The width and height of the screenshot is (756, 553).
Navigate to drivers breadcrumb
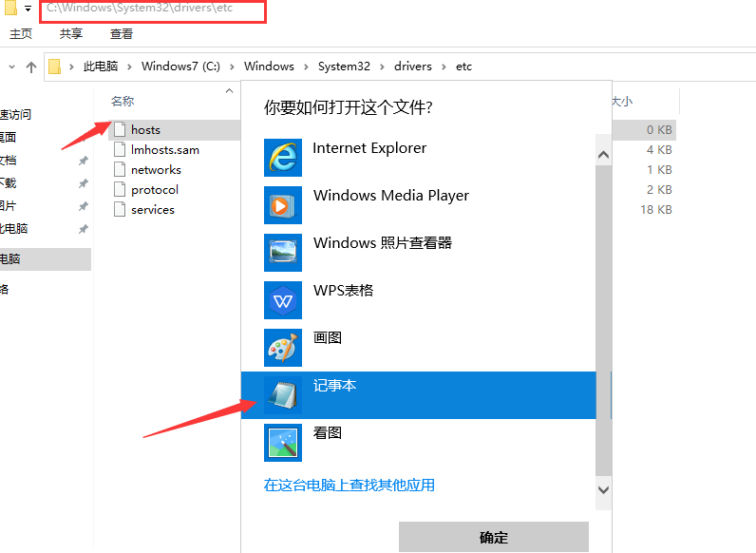coord(413,67)
